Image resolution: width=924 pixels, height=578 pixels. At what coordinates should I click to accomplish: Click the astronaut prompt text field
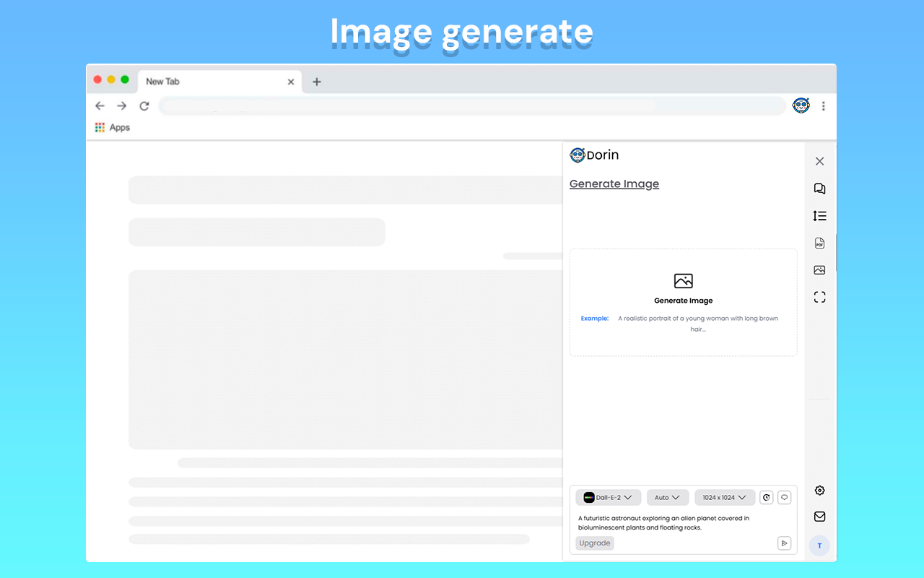(679, 522)
